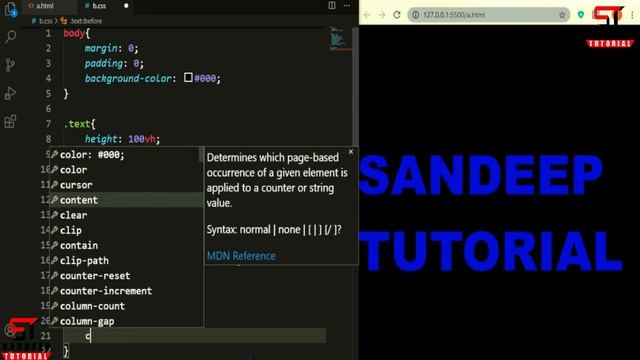The height and width of the screenshot is (360, 640).
Task: Close the suggestion documentation popup
Action: coord(351,151)
